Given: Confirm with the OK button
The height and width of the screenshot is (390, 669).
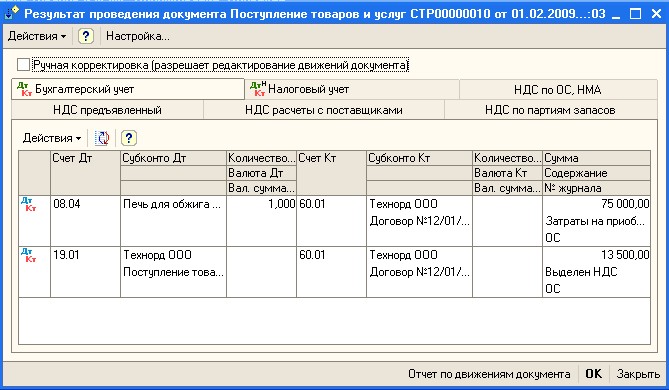Looking at the screenshot, I should pos(593,374).
